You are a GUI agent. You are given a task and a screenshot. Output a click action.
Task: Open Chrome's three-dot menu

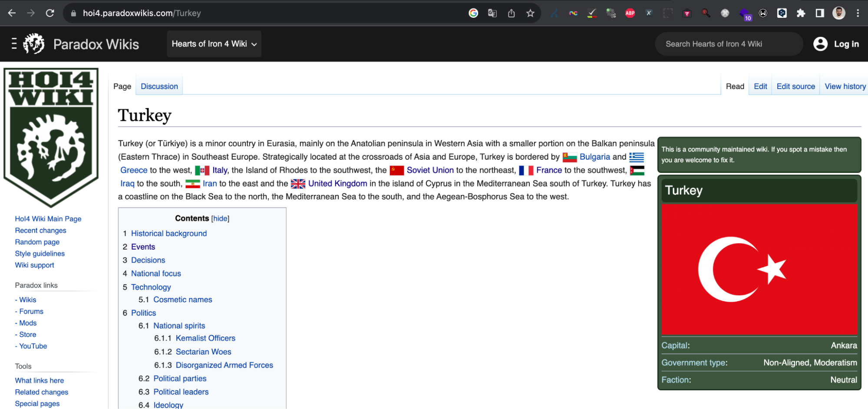click(858, 13)
